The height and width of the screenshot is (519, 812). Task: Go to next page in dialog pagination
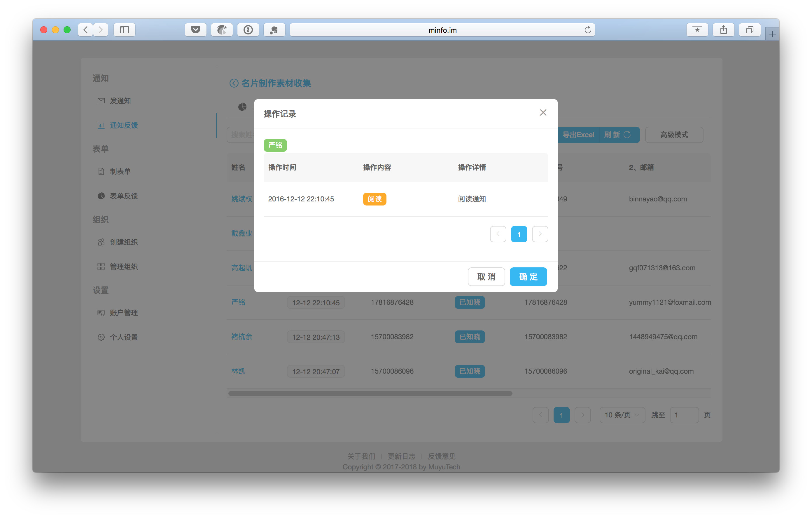click(540, 234)
